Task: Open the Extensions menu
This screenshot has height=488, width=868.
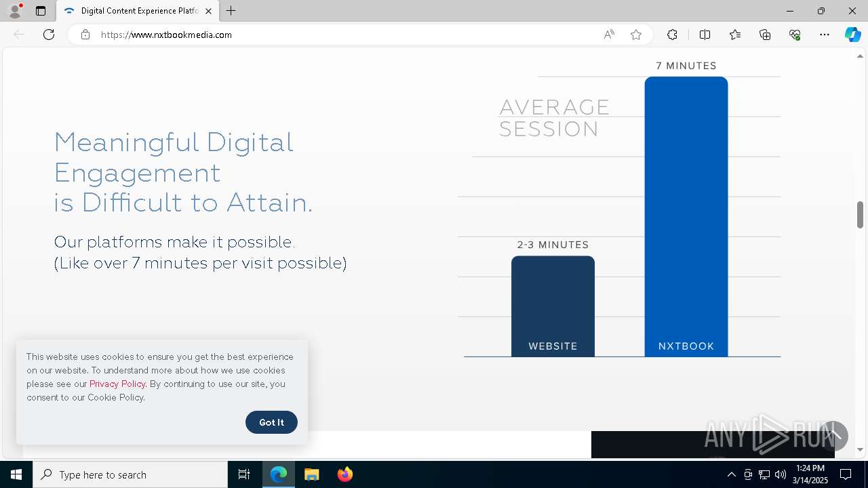Action: tap(672, 35)
